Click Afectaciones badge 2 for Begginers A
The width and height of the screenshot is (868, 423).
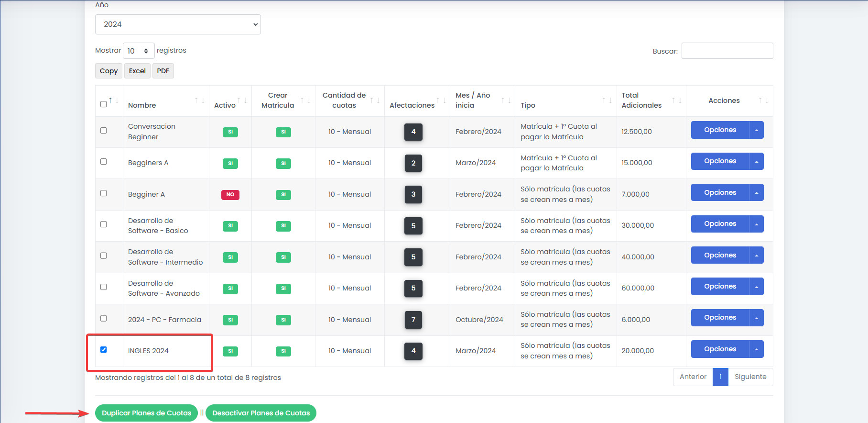point(413,163)
